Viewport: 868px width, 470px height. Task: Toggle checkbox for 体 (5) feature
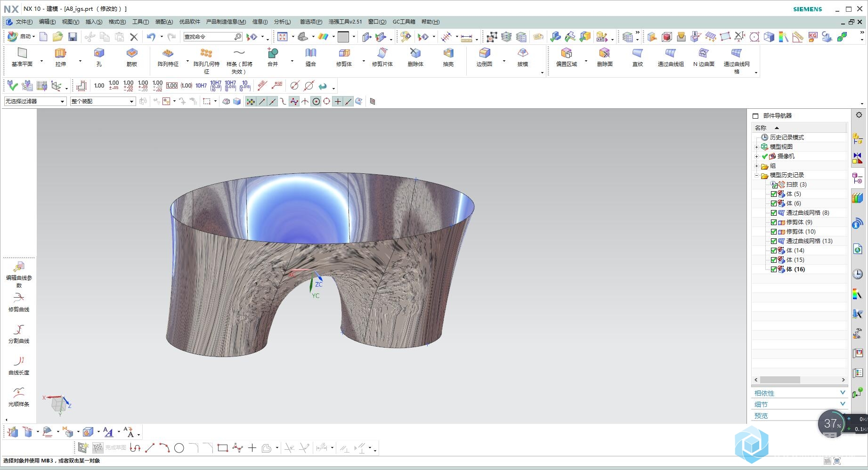coord(773,194)
